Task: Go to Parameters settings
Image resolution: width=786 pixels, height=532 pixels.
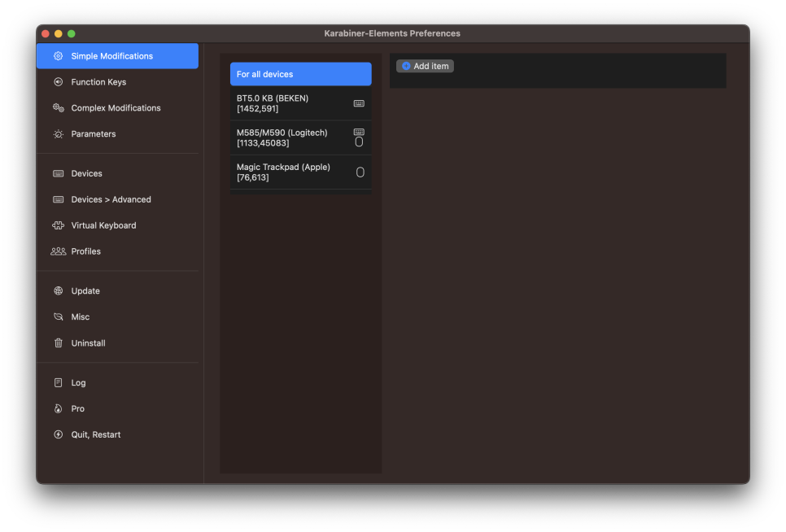Action: click(117, 133)
